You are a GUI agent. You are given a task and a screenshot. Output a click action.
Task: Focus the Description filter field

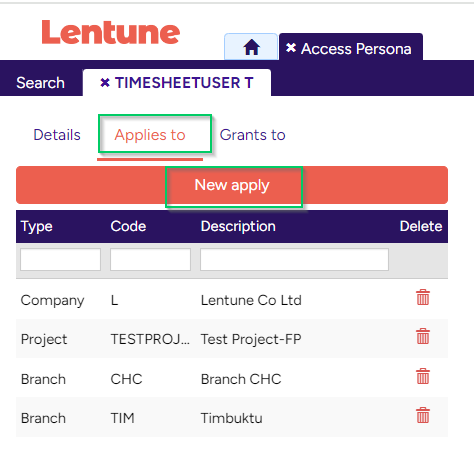(x=294, y=259)
